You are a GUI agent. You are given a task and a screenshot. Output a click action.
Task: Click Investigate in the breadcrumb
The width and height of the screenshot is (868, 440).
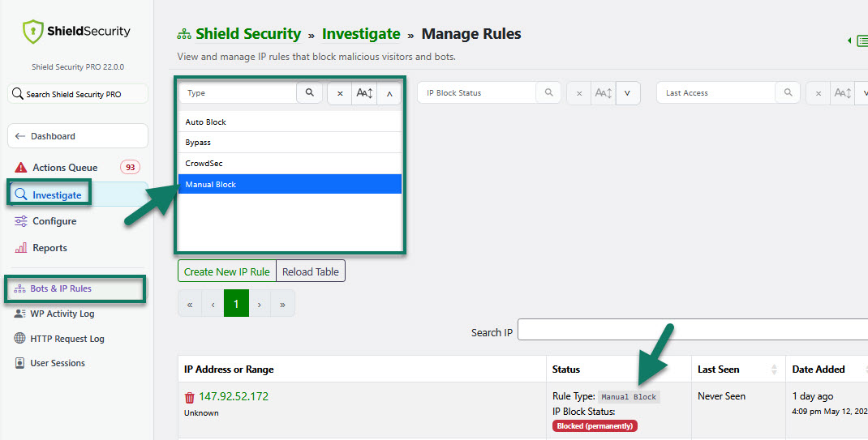pos(361,34)
